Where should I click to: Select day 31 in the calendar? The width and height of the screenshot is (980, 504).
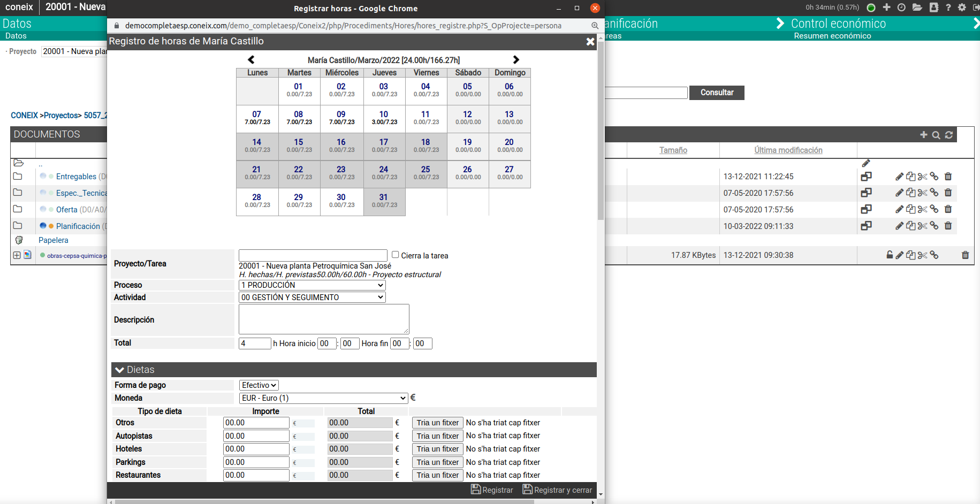point(384,202)
